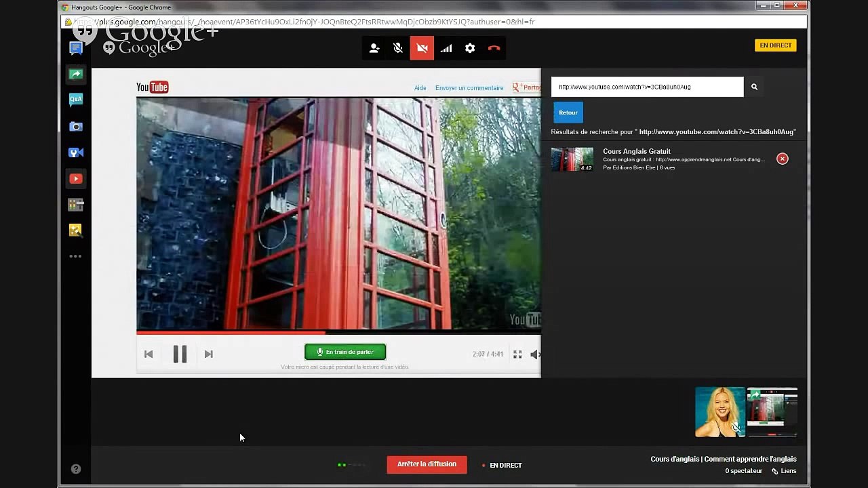
Task: Toggle microphone mute in top toolbar
Action: click(x=398, y=48)
